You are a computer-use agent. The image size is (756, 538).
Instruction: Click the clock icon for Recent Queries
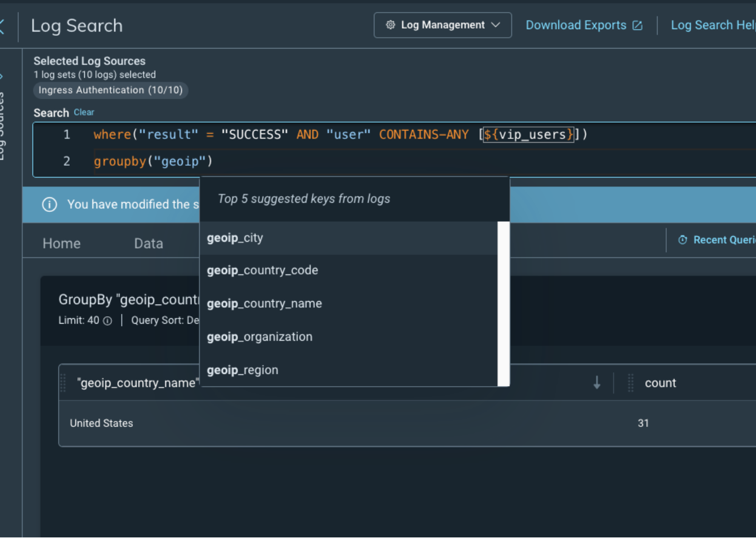[x=683, y=240]
